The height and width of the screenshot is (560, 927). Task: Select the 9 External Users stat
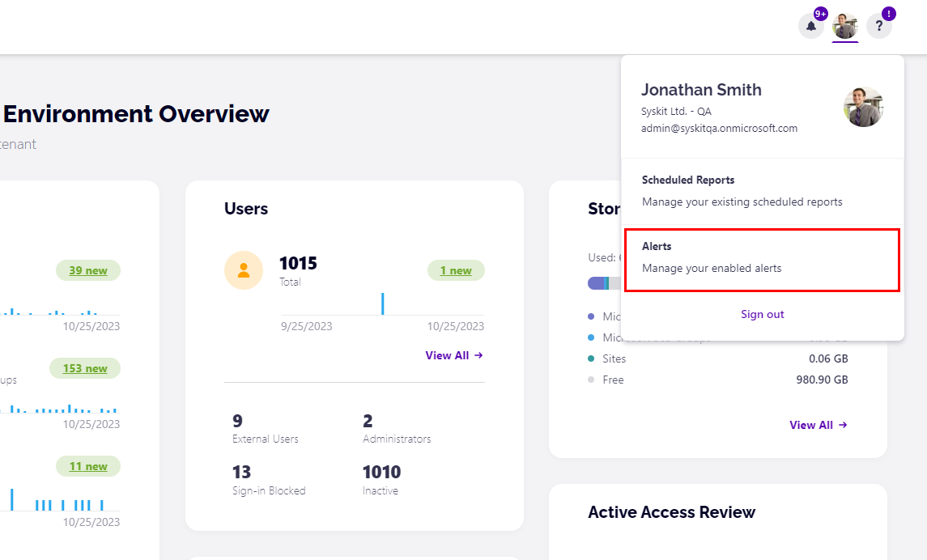click(x=265, y=429)
